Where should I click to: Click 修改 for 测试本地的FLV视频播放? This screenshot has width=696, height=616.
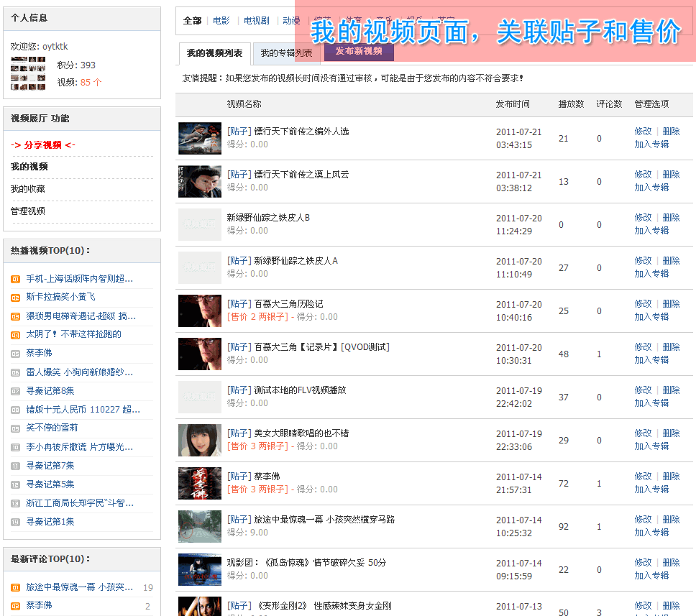[x=644, y=390]
